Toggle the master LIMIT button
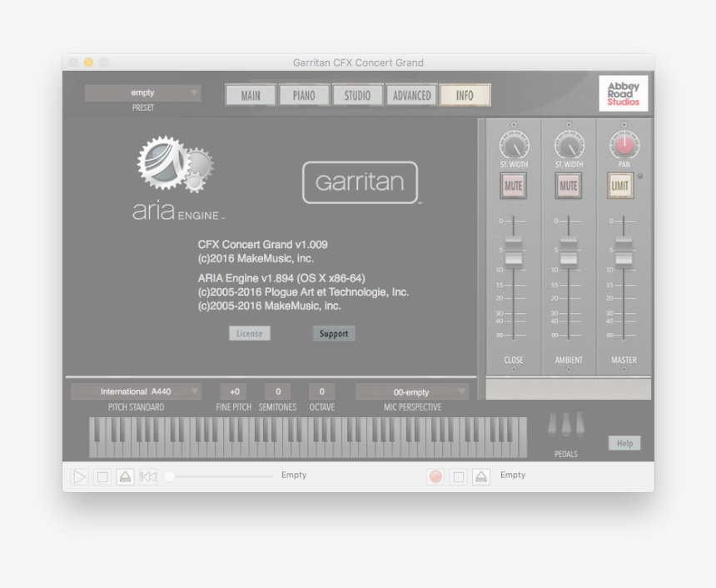Viewport: 716px width, 588px height. (620, 186)
